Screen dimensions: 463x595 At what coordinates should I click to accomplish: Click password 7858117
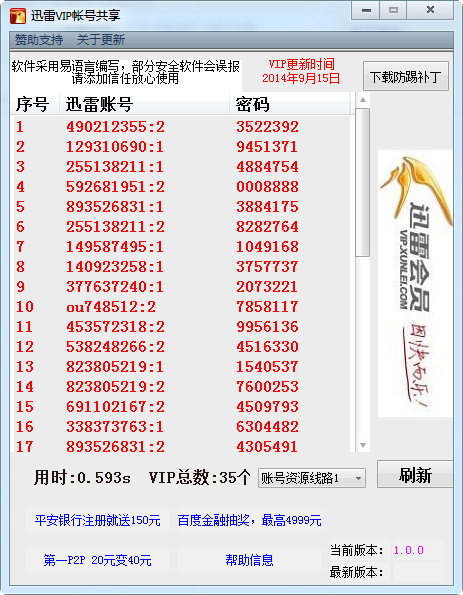point(268,307)
